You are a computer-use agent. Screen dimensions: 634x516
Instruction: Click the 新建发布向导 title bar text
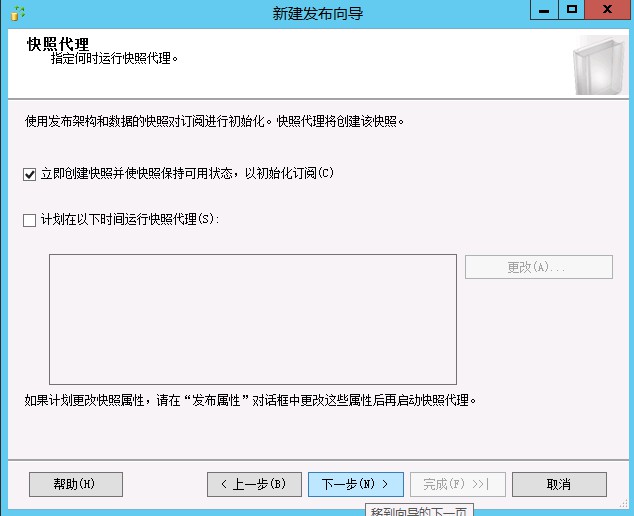pos(315,13)
